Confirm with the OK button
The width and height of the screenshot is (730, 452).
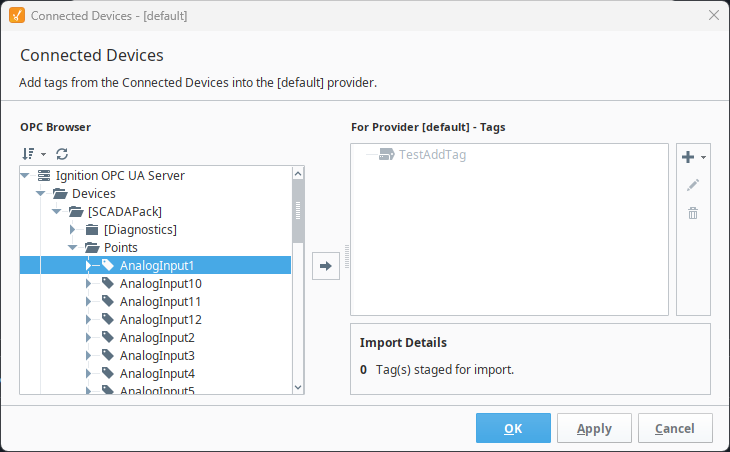point(513,428)
